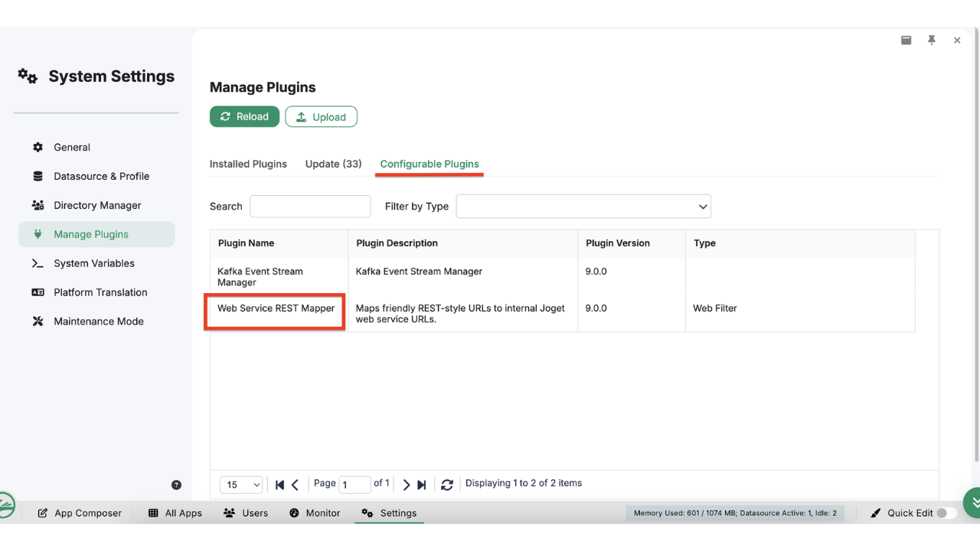Click the Reload button
This screenshot has height=551, width=980.
(244, 116)
